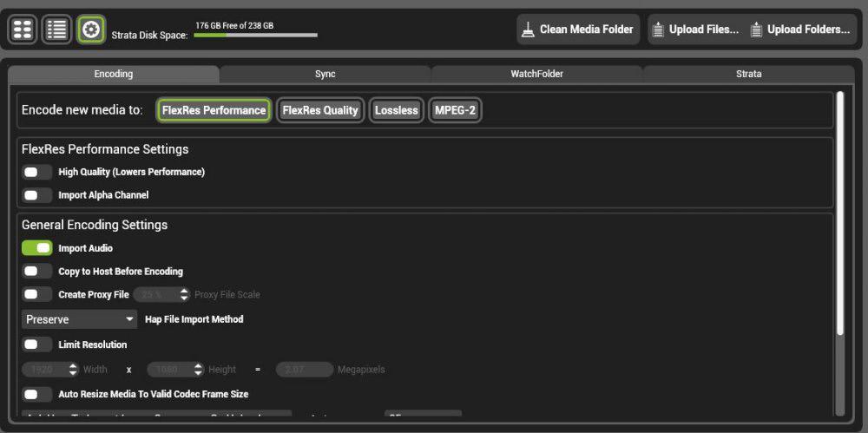Click the 'Strata Disk Space:' label
This screenshot has width=868, height=433.
tap(149, 36)
